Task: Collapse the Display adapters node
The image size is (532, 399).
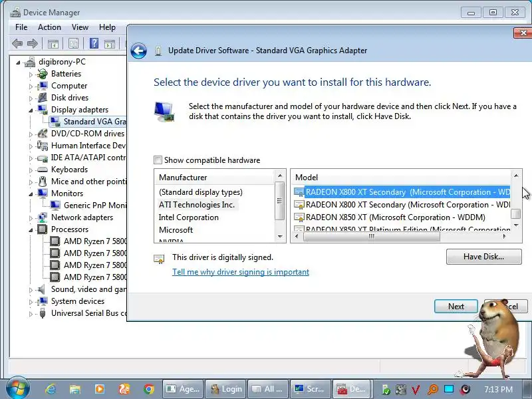Action: tap(31, 110)
